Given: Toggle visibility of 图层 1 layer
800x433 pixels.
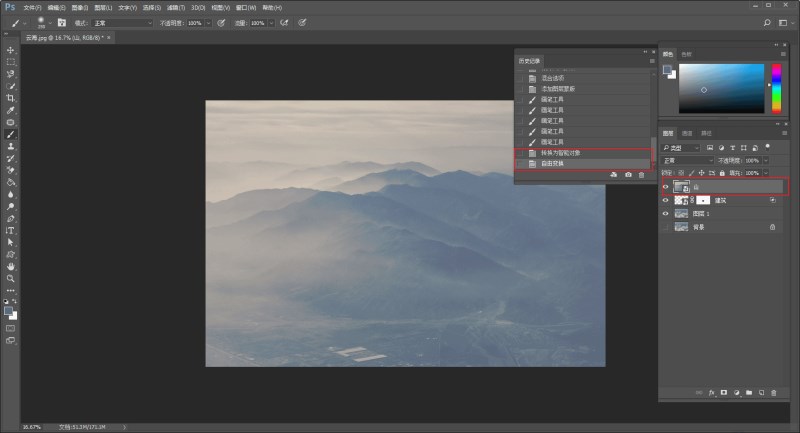Looking at the screenshot, I should point(667,214).
